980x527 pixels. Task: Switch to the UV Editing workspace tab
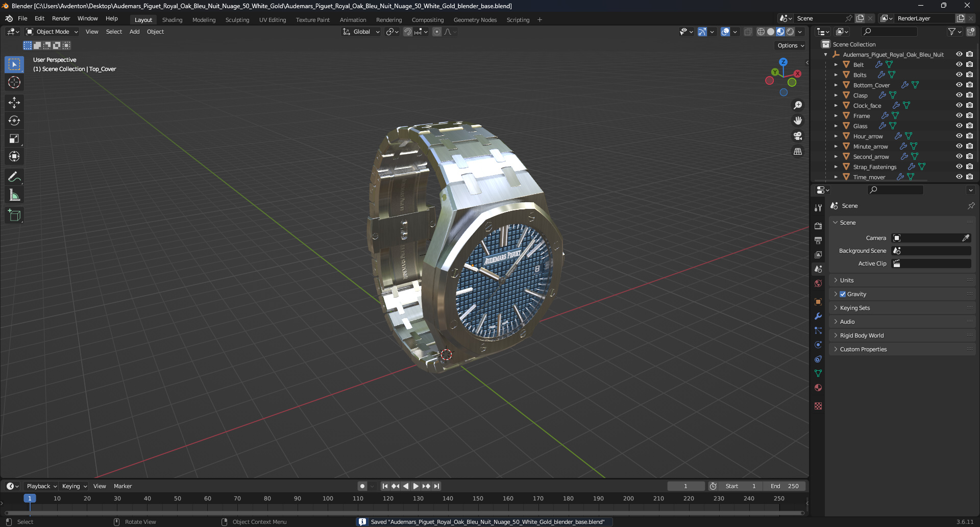(273, 20)
